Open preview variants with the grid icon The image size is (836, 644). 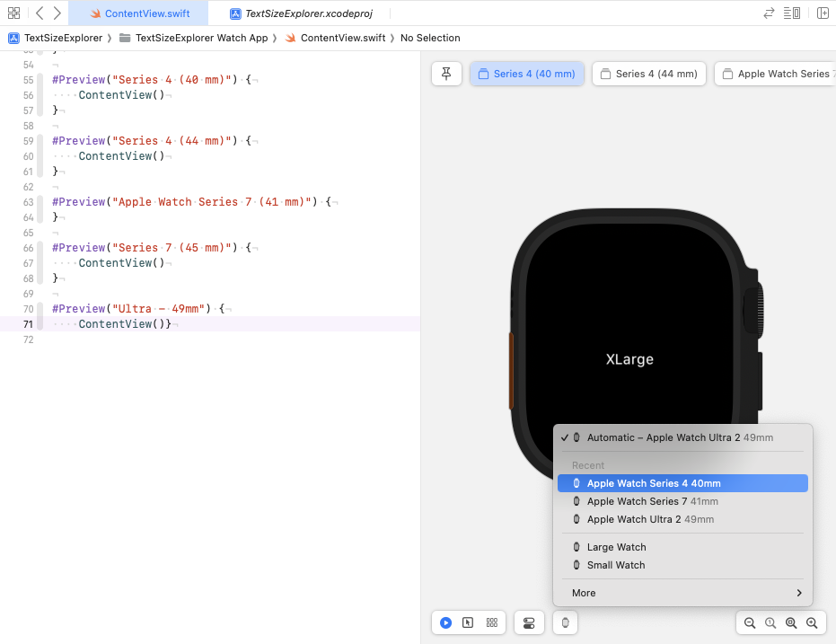pyautogui.click(x=492, y=622)
